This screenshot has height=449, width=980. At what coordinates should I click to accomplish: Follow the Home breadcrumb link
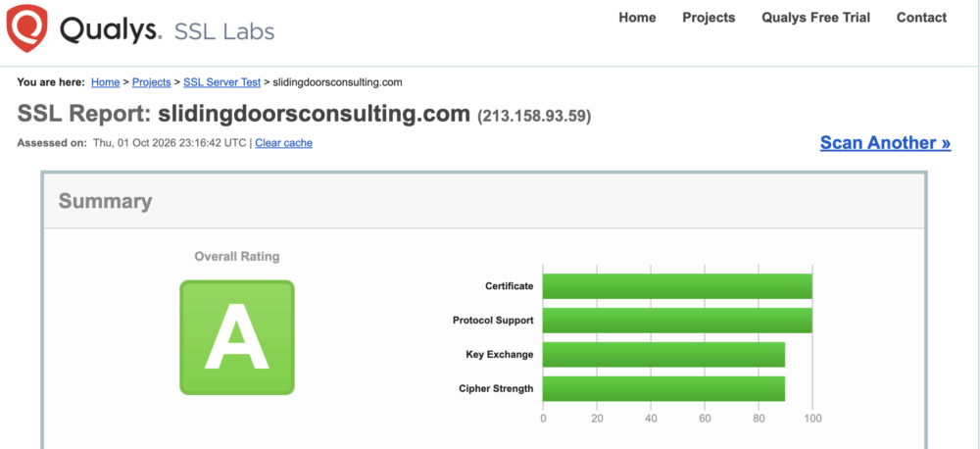coord(105,82)
